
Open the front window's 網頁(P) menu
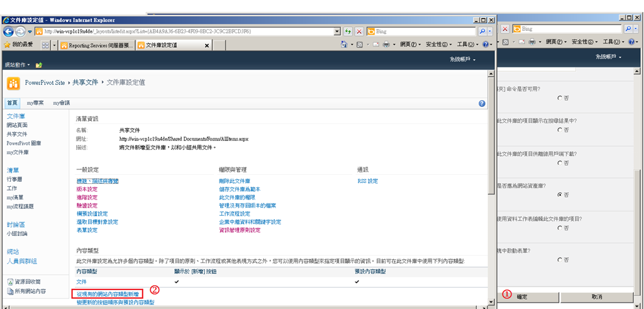(410, 45)
